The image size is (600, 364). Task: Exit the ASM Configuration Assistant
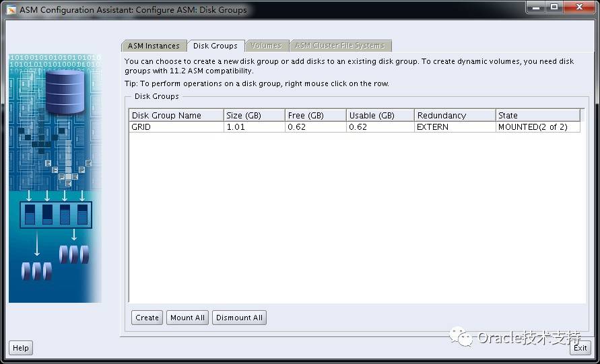580,348
